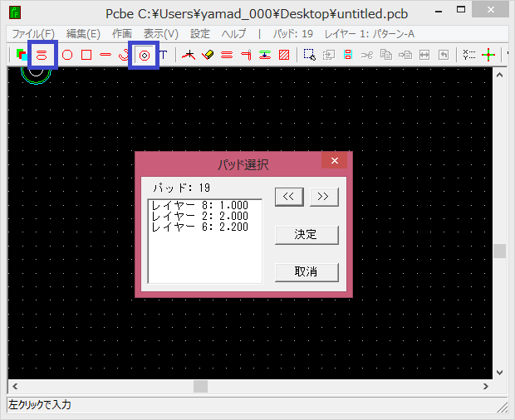Choose the pad placement tool
Image resolution: width=515 pixels, height=420 pixels.
(x=145, y=55)
